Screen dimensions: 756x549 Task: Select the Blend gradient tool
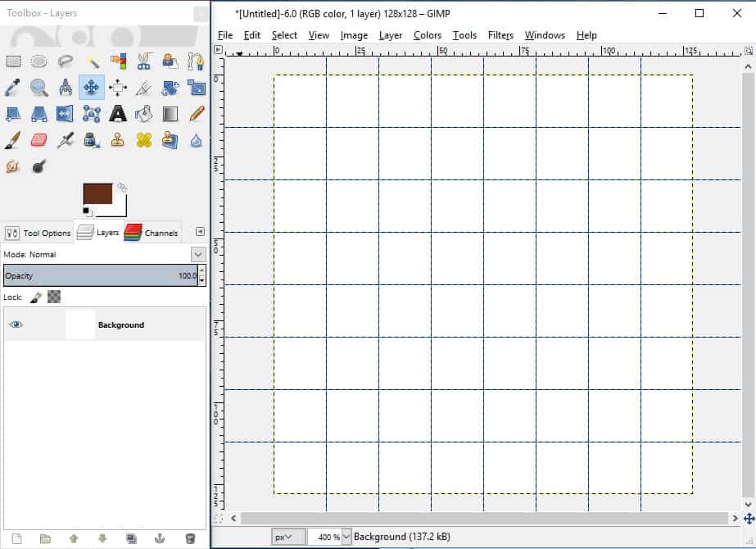click(x=170, y=114)
